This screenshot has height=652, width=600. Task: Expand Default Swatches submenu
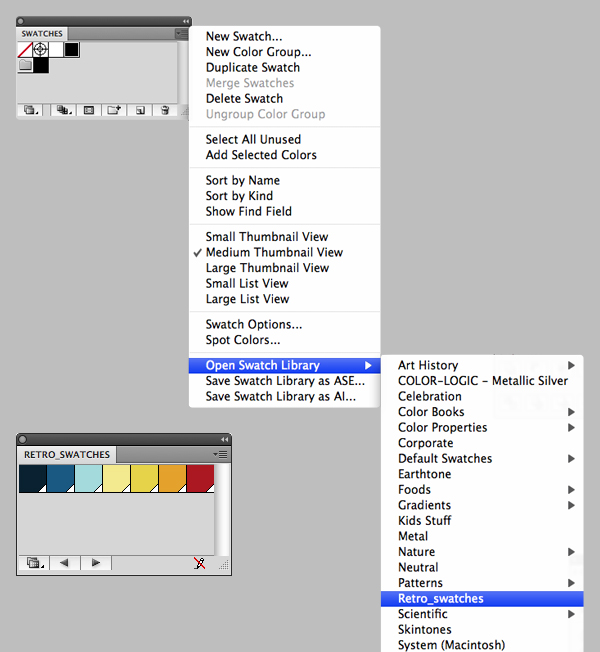[x=482, y=458]
